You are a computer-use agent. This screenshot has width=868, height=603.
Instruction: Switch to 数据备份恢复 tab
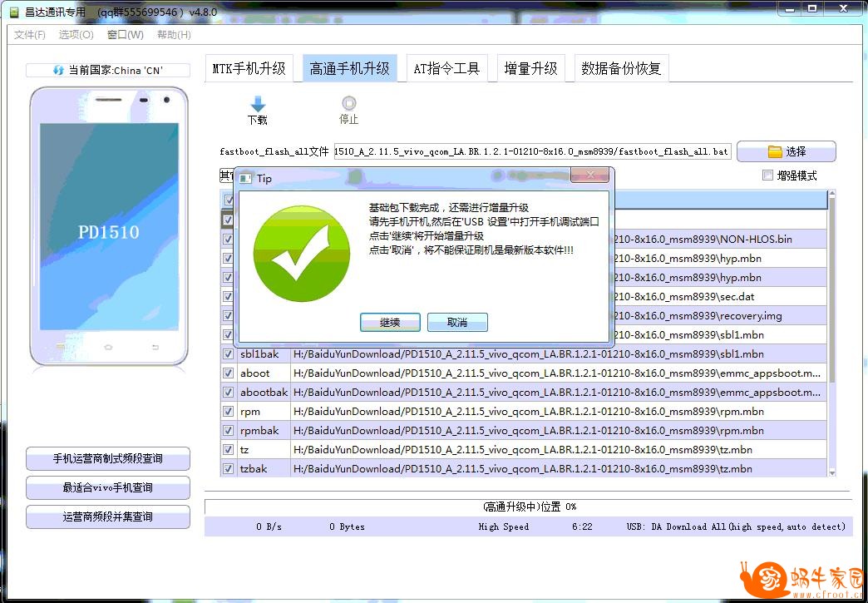622,69
